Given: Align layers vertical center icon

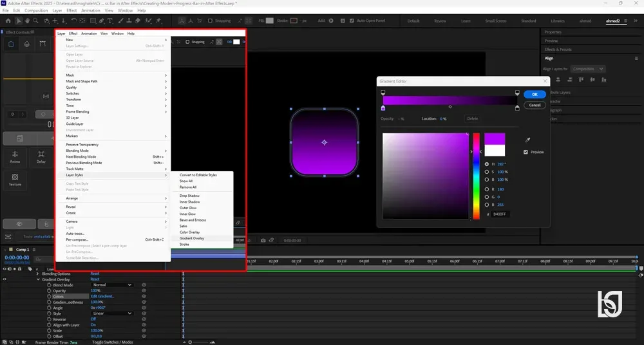Looking at the screenshot, I should (592, 80).
